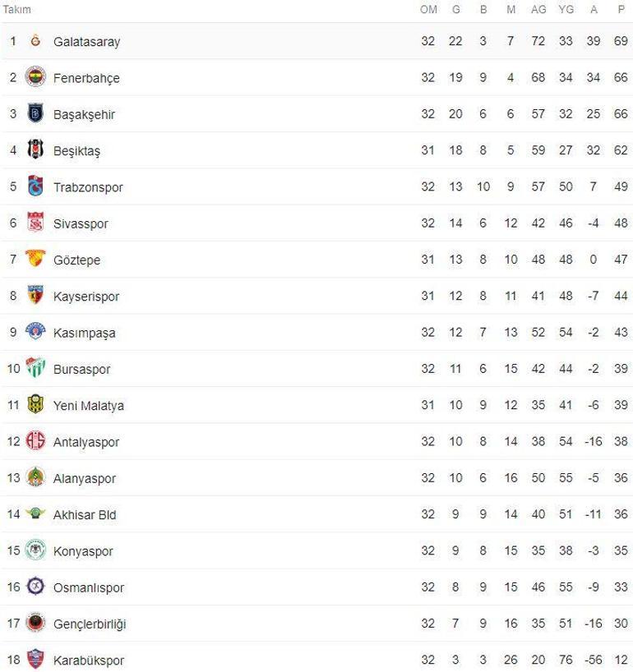Open the Alanyaspor team link

point(84,478)
